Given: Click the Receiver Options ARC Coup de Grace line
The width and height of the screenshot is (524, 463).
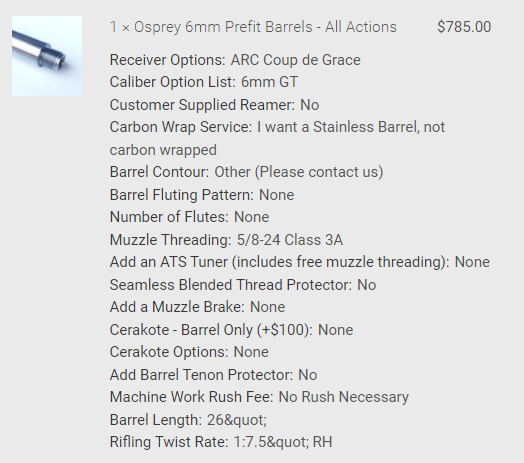Looking at the screenshot, I should tap(235, 60).
